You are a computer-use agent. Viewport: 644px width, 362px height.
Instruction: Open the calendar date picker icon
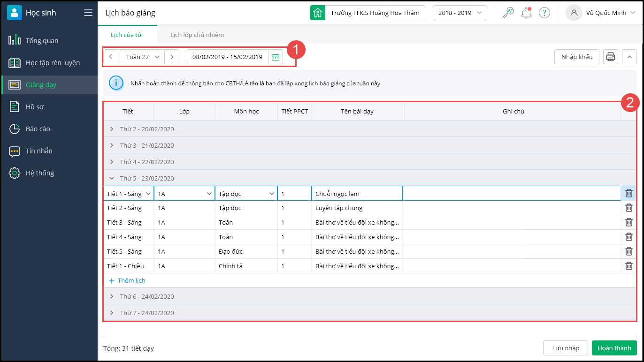(276, 57)
